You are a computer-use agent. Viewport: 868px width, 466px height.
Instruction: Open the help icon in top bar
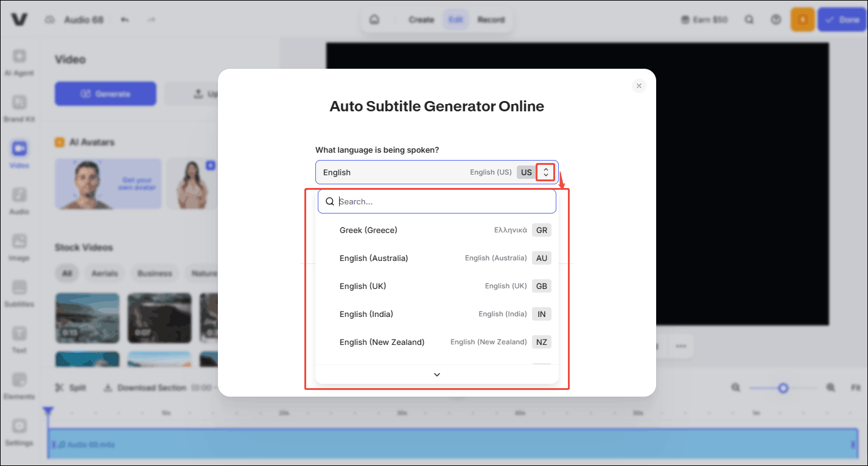click(x=775, y=19)
